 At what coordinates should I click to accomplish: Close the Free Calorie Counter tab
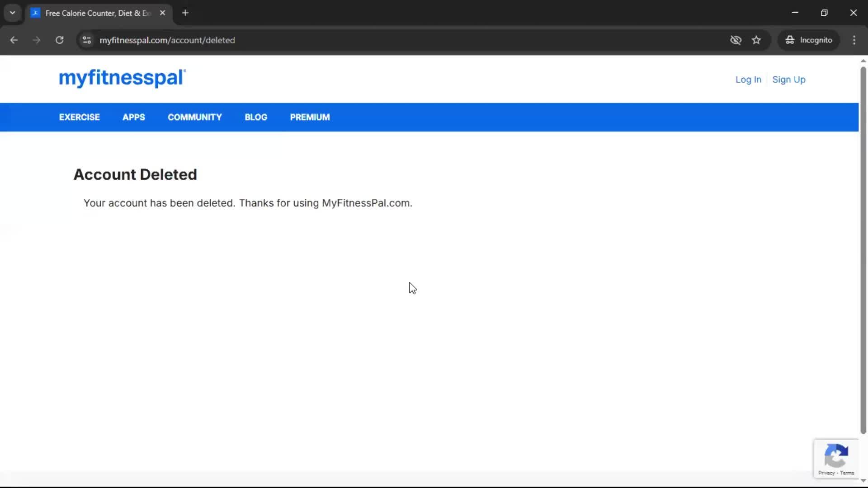click(x=162, y=13)
